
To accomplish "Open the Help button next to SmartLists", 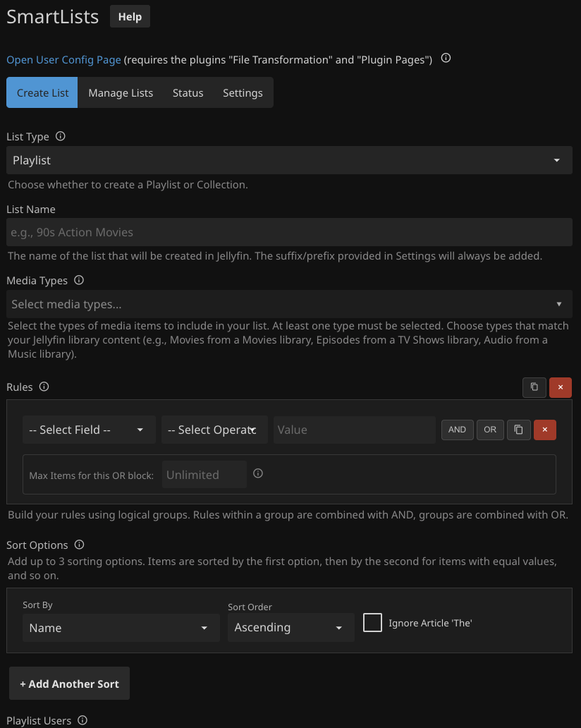I will (130, 17).
